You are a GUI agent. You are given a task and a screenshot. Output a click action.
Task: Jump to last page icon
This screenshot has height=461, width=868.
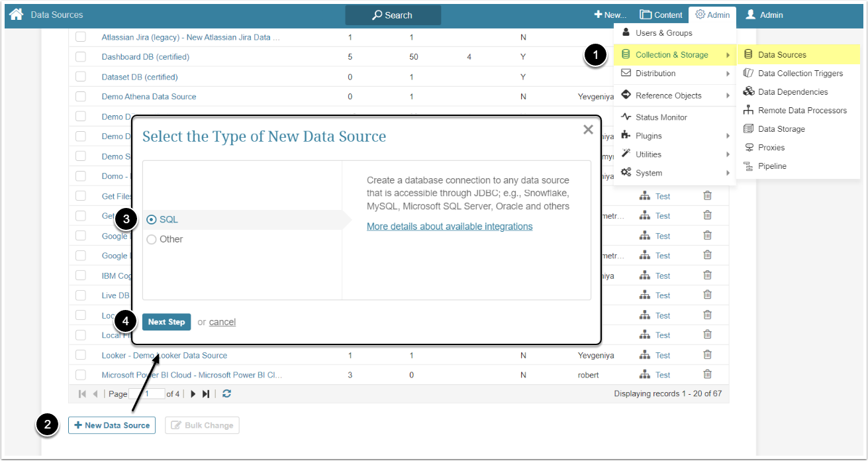pyautogui.click(x=206, y=393)
